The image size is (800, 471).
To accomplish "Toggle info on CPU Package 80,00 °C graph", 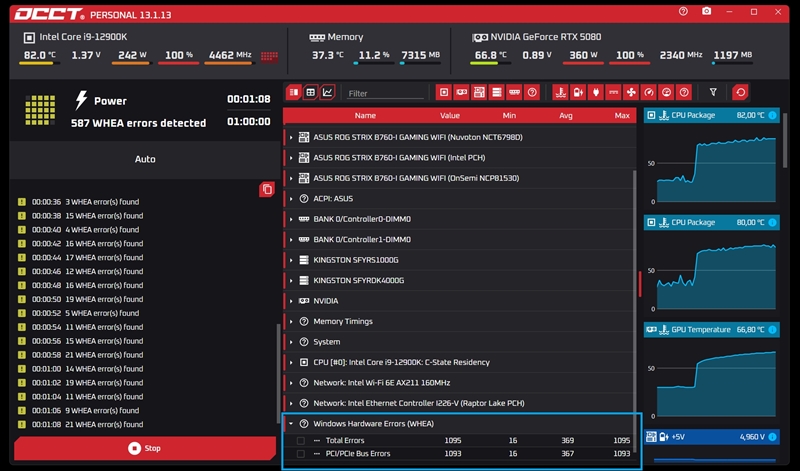I will coord(772,222).
